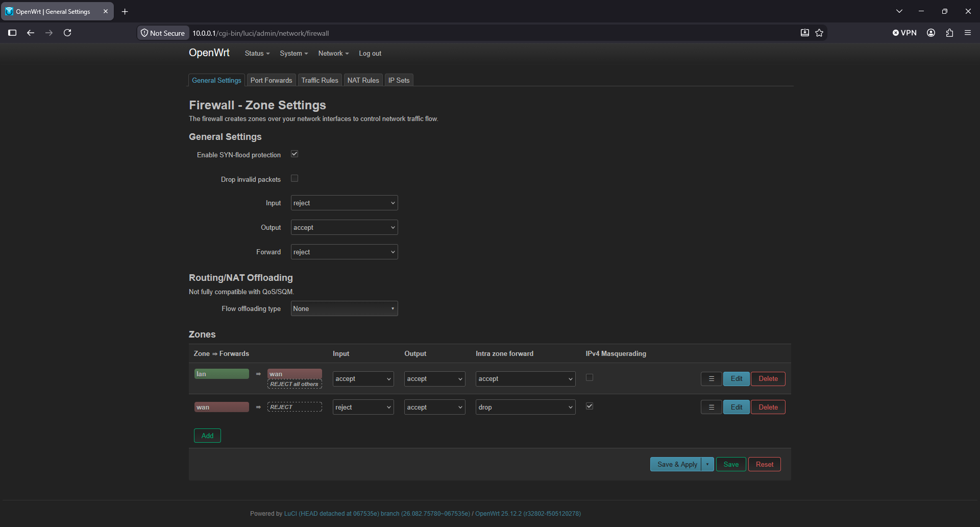Open the general Output policy dropdown

[345, 227]
